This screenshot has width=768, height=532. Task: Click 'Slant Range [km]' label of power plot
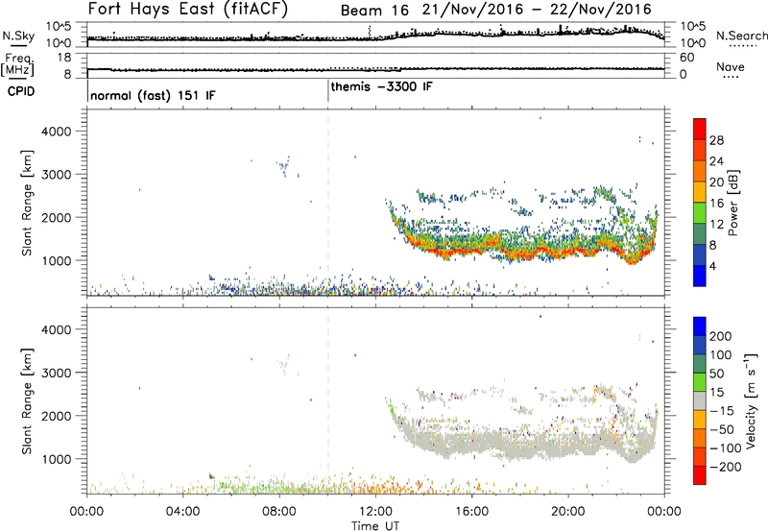point(27,203)
